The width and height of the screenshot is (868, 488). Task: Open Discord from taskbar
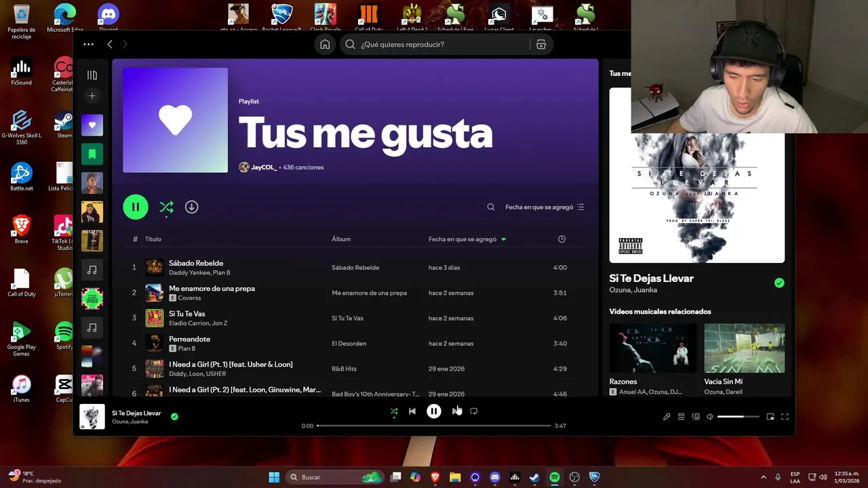coord(495,477)
